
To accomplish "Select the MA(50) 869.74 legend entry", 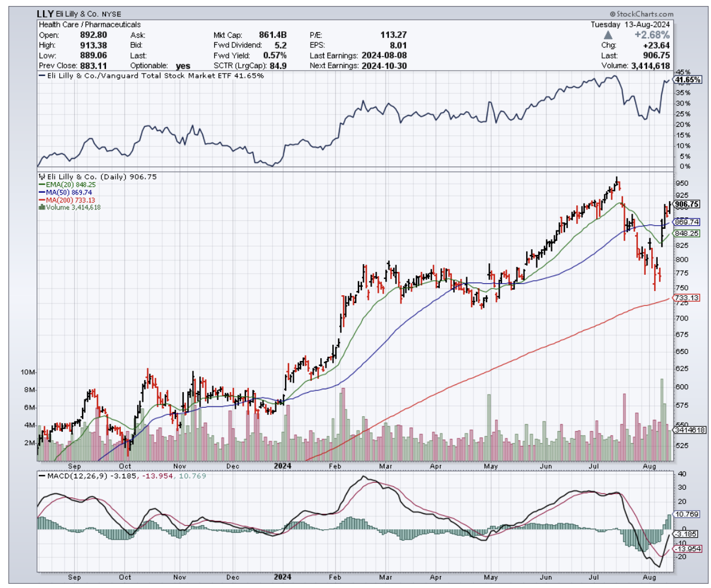I will [x=67, y=192].
